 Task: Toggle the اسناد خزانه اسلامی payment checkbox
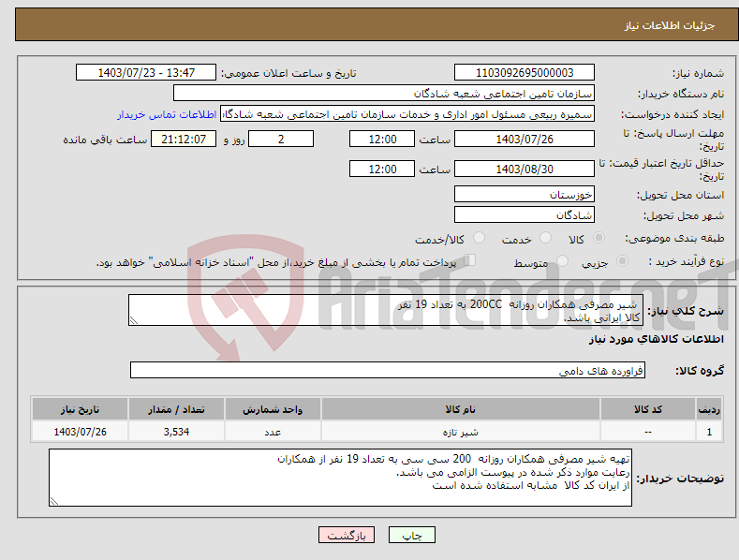click(x=470, y=260)
